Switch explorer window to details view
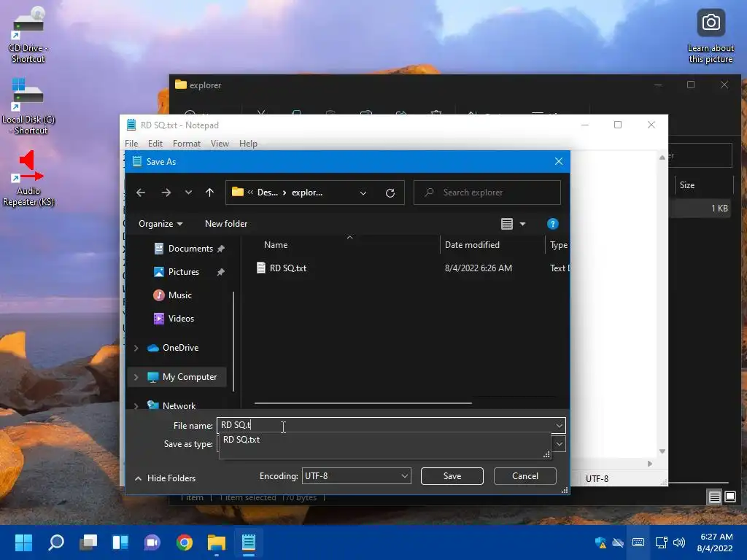Screen dimensions: 747x560 (715, 497)
